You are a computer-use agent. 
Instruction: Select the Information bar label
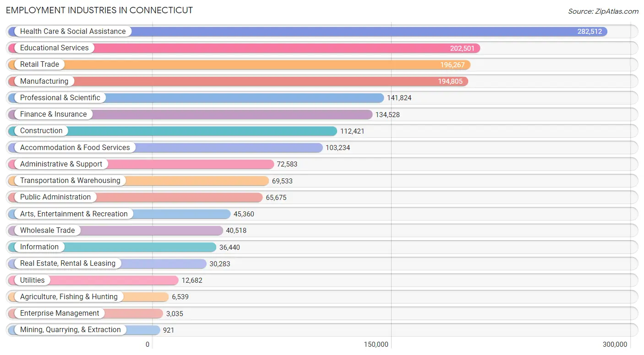click(x=39, y=247)
